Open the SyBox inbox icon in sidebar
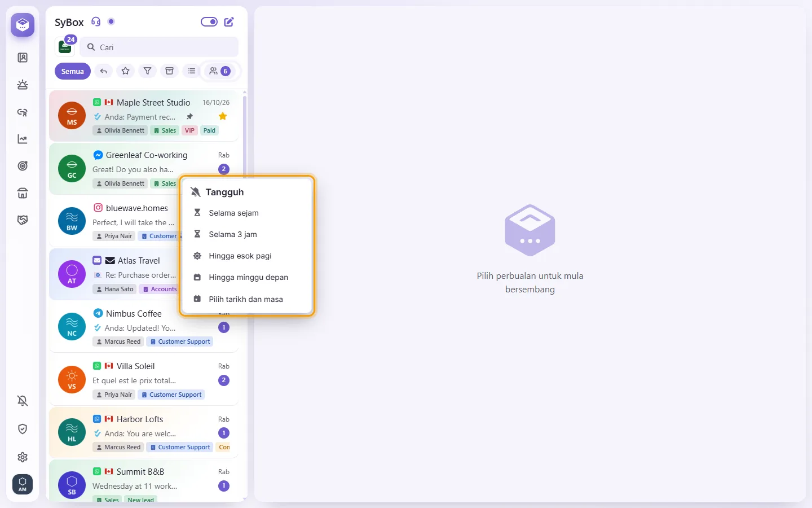812x508 pixels. point(23,25)
